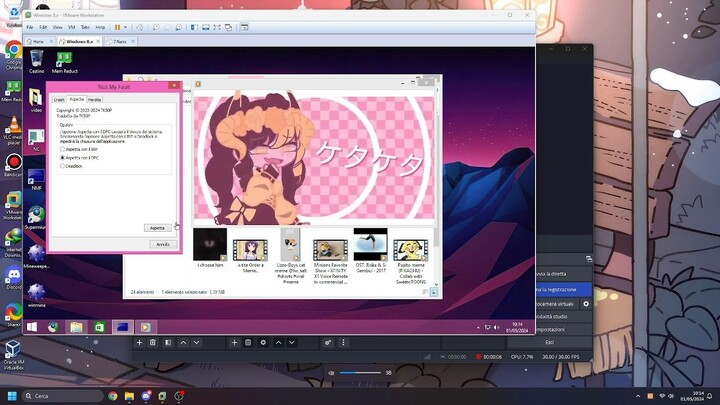
Task: Select the 'Aspetta con il IRP' radio option
Action: pyautogui.click(x=62, y=148)
